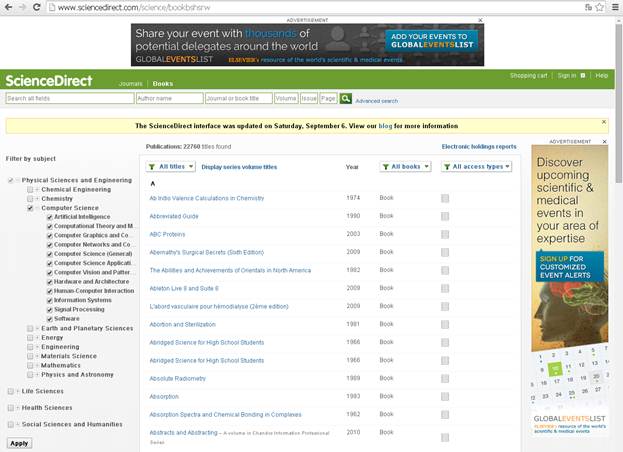Click the browser back arrow
Viewport: 623px width, 452px height.
(x=8, y=7)
